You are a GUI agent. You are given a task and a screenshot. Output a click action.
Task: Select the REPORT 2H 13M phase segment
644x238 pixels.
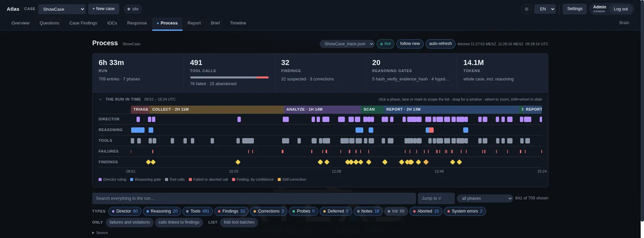451,109
